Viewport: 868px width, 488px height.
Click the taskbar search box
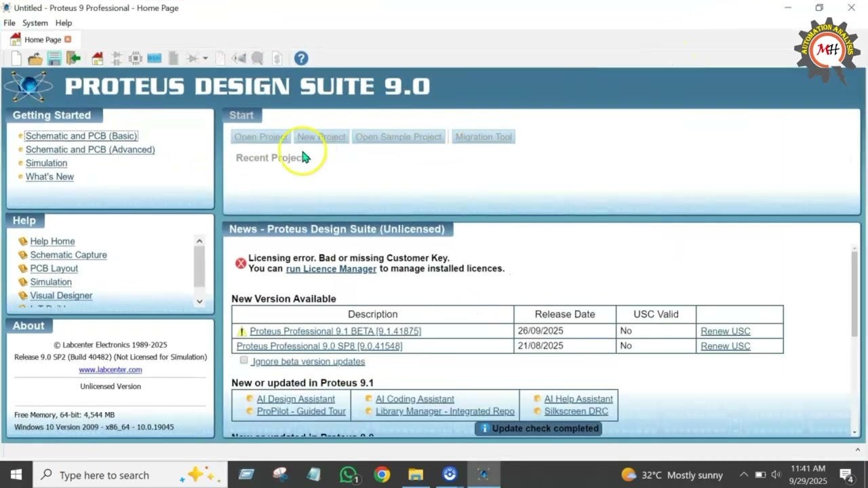click(x=129, y=475)
